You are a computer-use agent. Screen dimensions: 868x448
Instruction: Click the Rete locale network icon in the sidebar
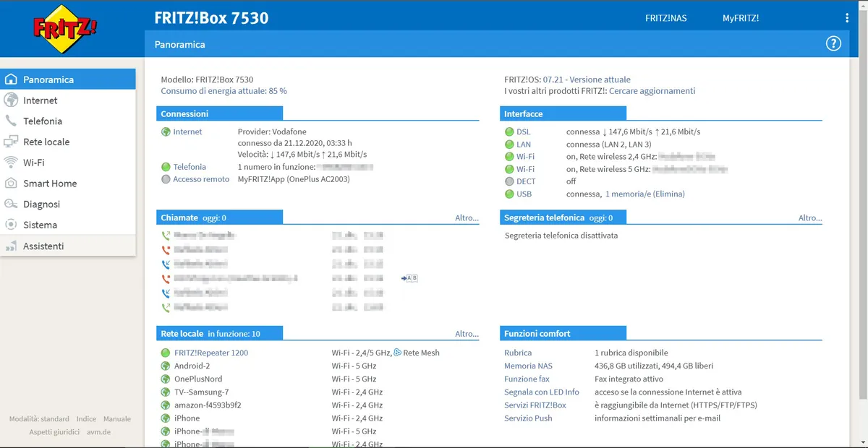(11, 142)
